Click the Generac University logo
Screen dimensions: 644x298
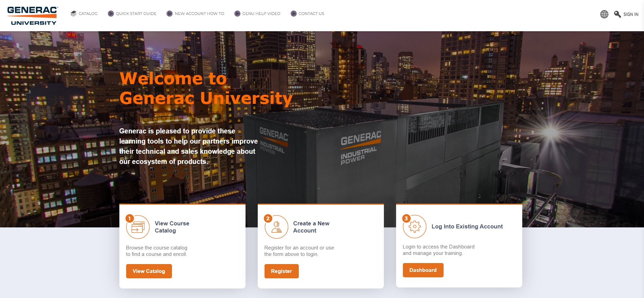(x=32, y=16)
